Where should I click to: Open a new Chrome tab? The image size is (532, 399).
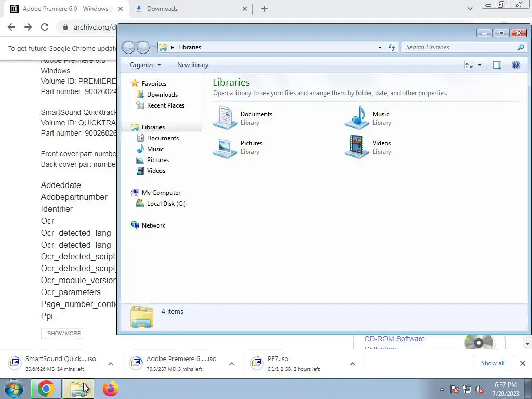point(264,9)
